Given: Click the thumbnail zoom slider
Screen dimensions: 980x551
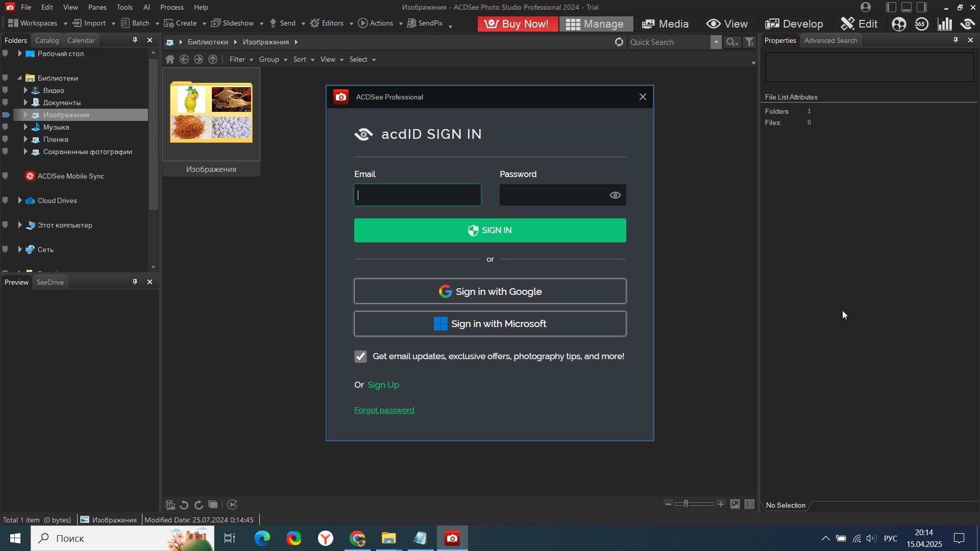Looking at the screenshot, I should (687, 504).
